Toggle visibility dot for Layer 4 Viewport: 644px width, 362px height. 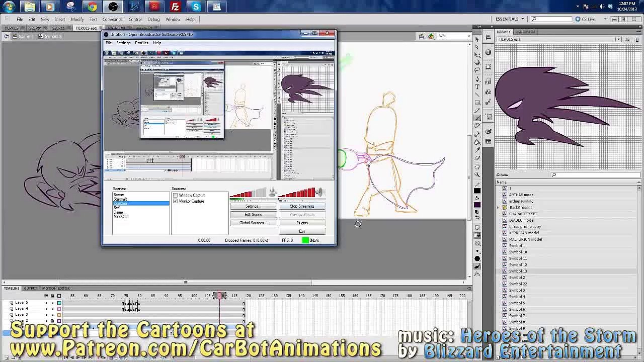(x=46, y=309)
